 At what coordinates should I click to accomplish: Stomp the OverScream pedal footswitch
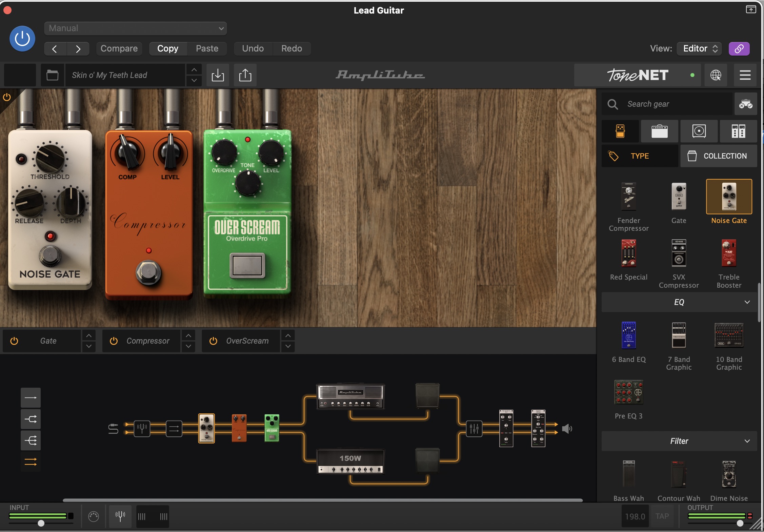(x=247, y=265)
